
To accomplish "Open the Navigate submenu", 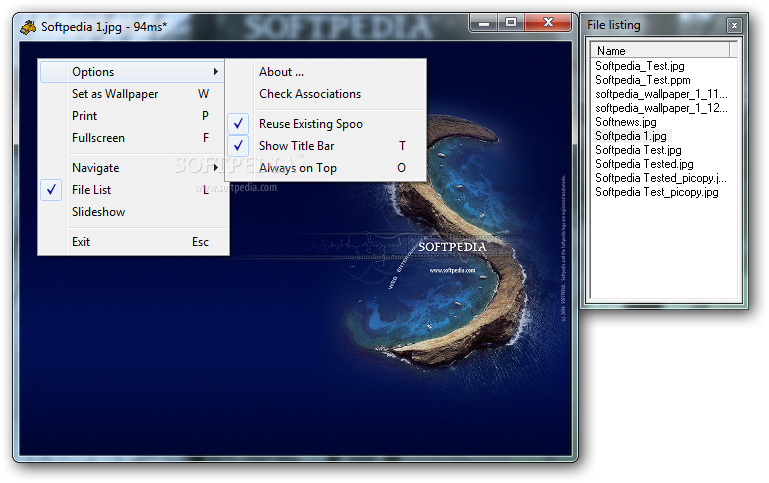I will 132,168.
